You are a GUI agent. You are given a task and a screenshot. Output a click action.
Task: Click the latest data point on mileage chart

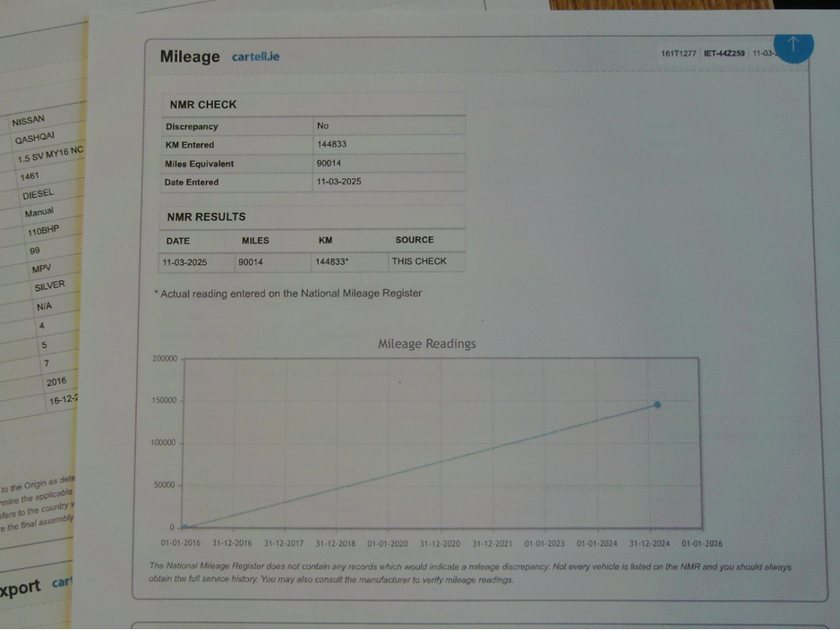(657, 405)
